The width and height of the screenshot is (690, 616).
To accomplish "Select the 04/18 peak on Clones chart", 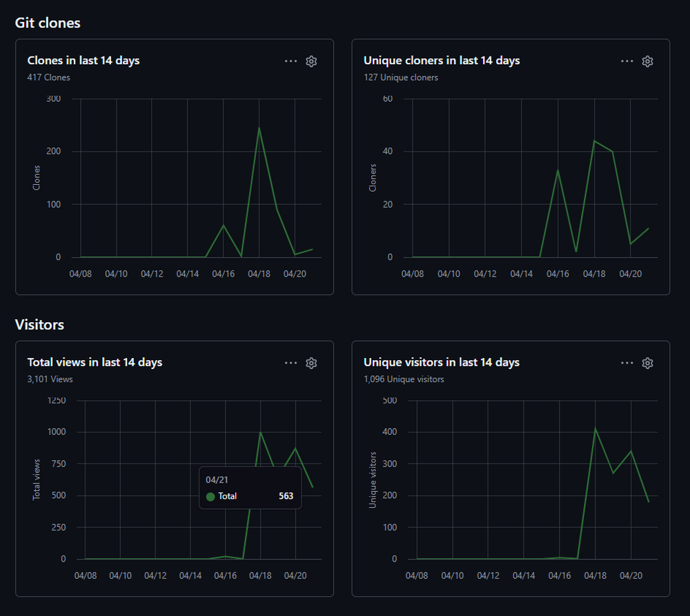I will click(259, 128).
